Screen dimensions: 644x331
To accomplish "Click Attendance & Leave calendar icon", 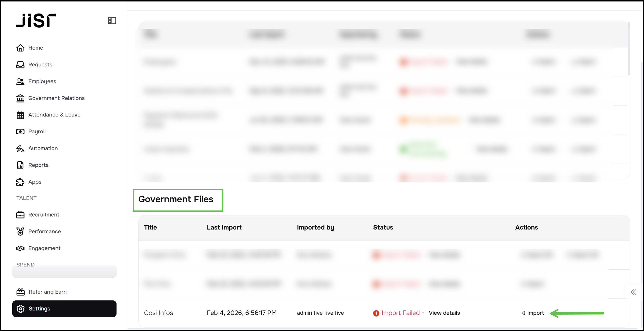I will point(20,115).
